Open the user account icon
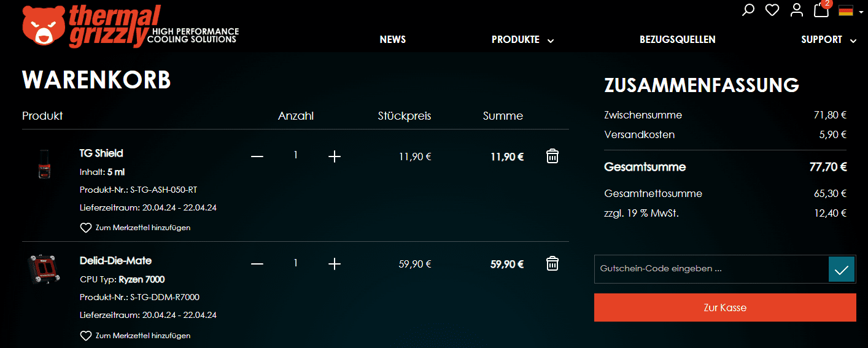Viewport: 868px width, 348px height. point(797,10)
